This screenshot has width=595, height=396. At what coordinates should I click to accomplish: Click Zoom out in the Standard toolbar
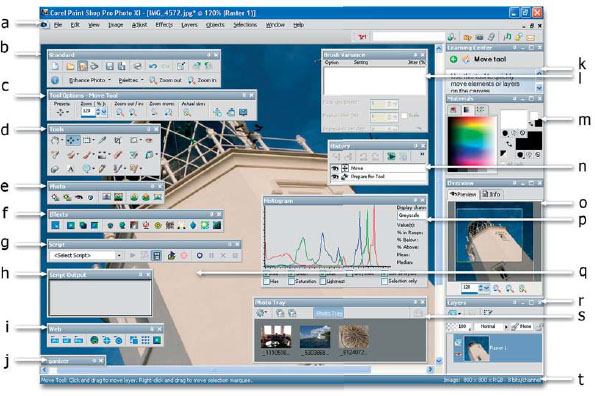(165, 80)
